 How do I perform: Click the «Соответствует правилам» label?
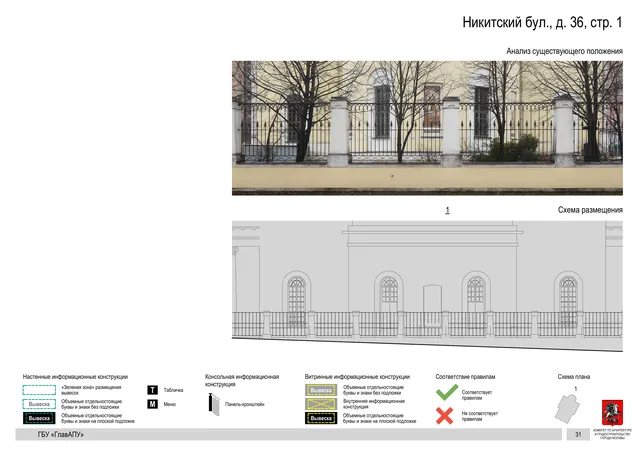tap(477, 395)
